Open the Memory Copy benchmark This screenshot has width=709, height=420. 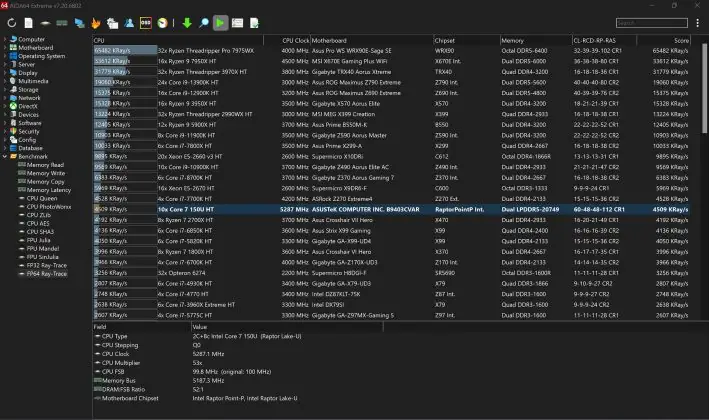point(45,181)
